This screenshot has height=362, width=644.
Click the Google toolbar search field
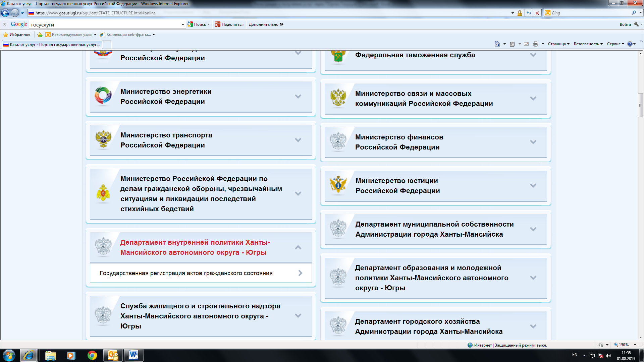click(105, 24)
